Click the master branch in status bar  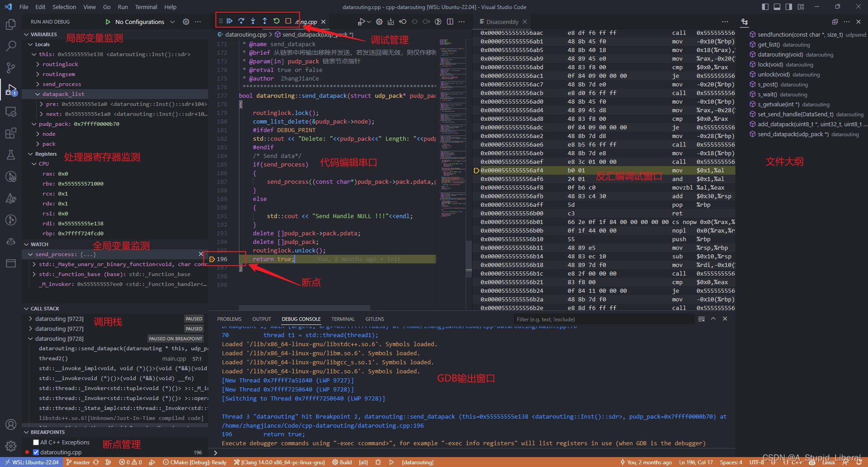(78, 462)
